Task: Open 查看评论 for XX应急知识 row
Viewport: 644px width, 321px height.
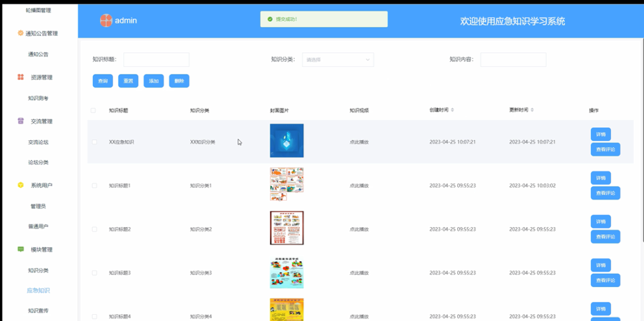Action: click(606, 150)
